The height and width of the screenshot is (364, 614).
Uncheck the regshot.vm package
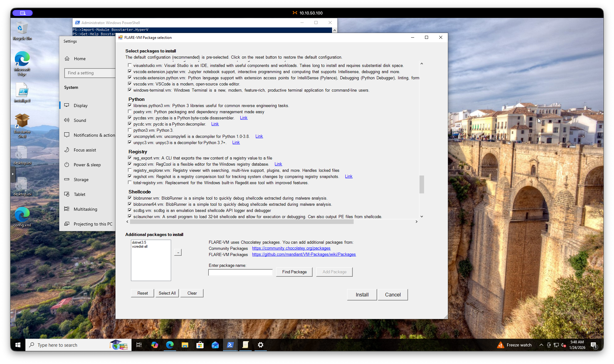[130, 176]
